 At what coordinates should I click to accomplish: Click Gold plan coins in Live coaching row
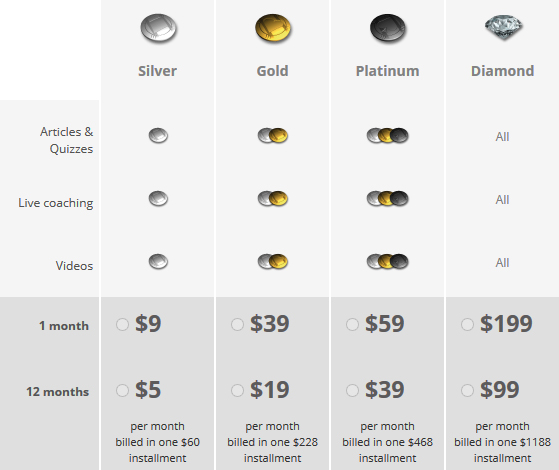point(273,199)
